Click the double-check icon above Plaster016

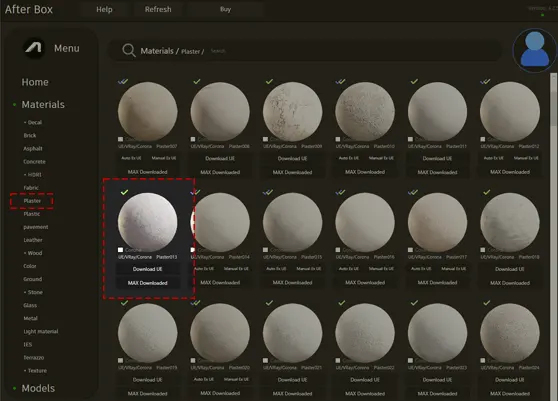pyautogui.click(x=340, y=192)
